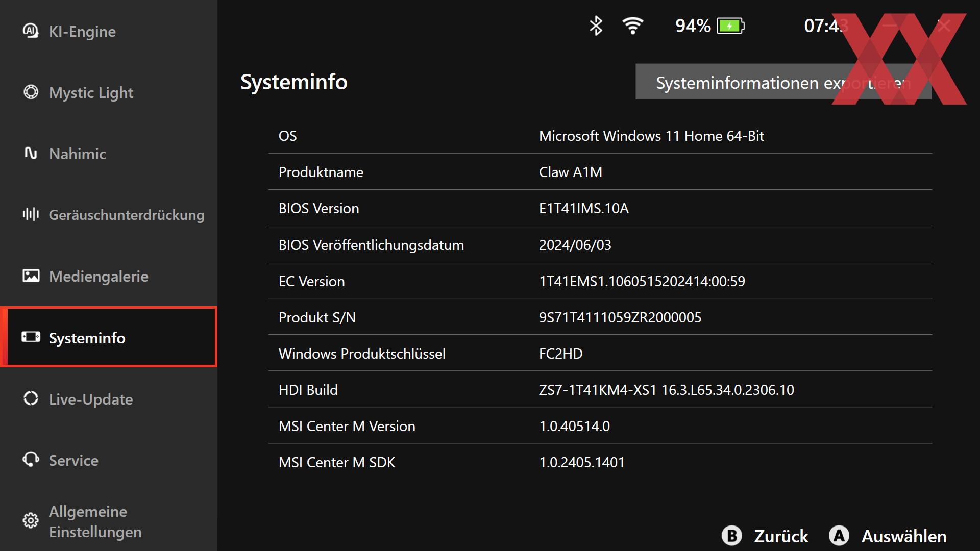Select the Systeminfo menu entry
This screenshot has width=980, height=551.
(x=109, y=337)
